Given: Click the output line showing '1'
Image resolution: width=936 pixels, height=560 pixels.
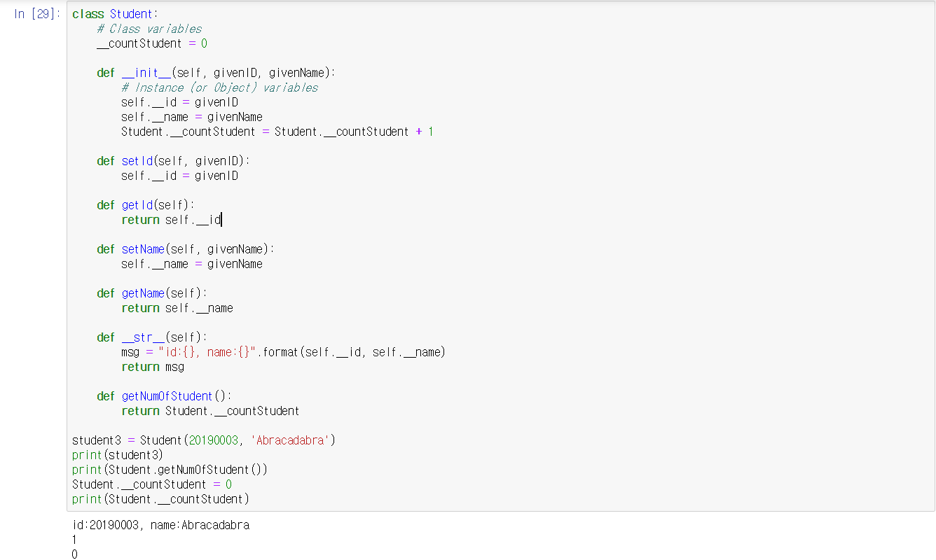Looking at the screenshot, I should click(74, 540).
